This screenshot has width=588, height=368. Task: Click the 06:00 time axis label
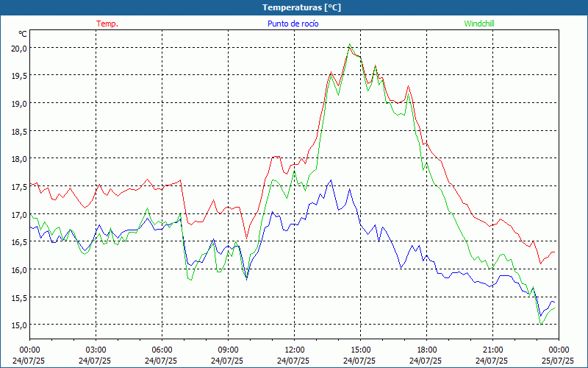tap(162, 350)
